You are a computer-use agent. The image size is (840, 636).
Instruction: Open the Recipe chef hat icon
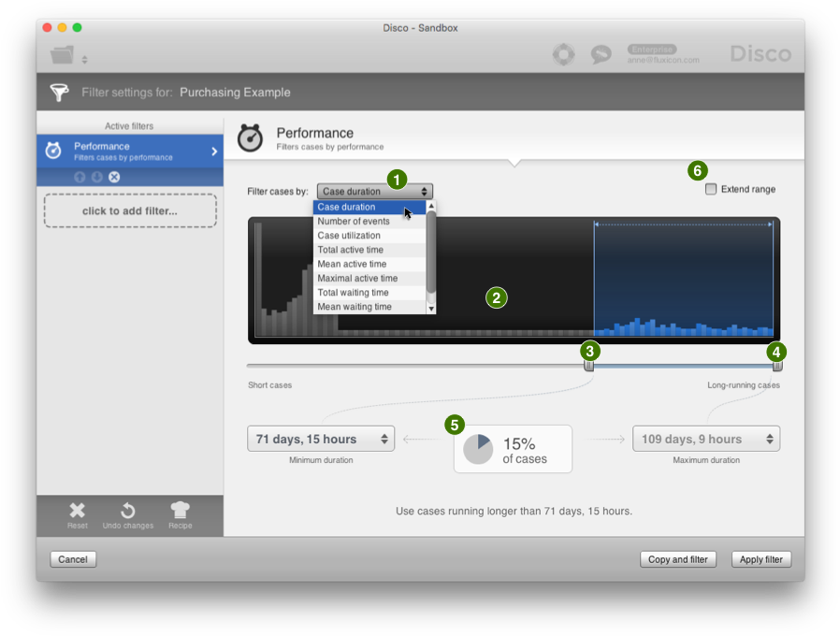(180, 511)
